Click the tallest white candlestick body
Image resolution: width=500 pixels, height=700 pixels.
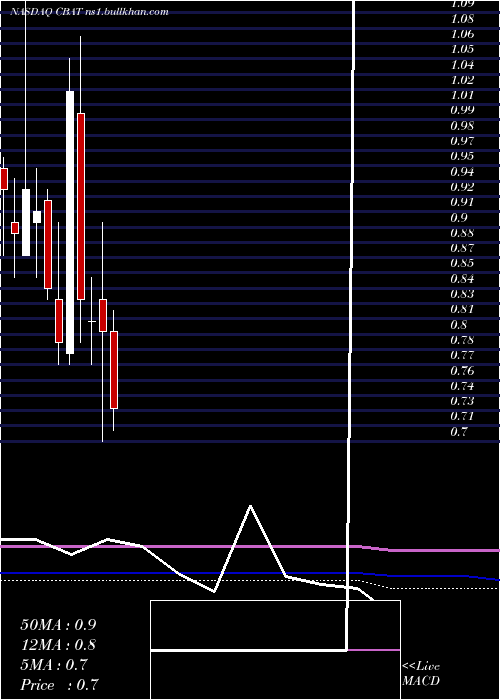pyautogui.click(x=70, y=222)
